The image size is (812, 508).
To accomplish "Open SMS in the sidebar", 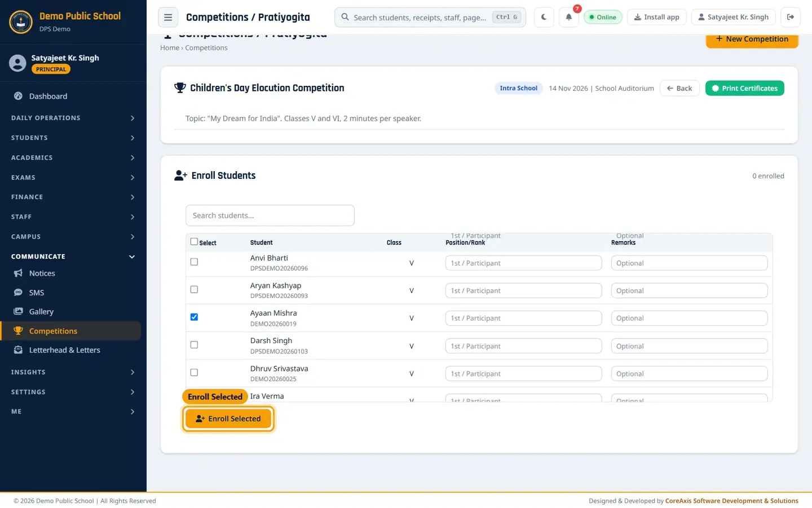I will (x=70, y=292).
